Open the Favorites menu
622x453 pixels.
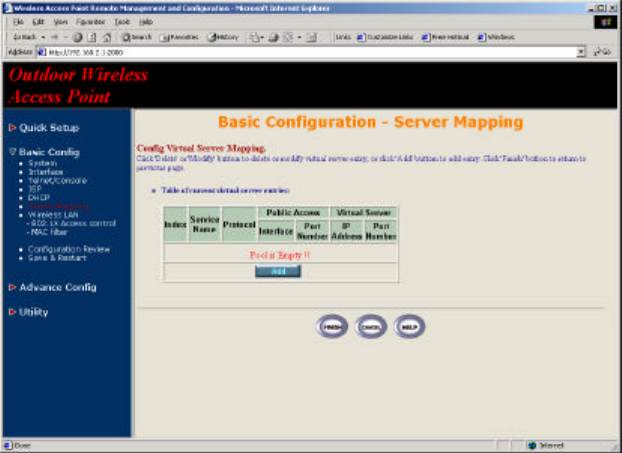pyautogui.click(x=90, y=22)
